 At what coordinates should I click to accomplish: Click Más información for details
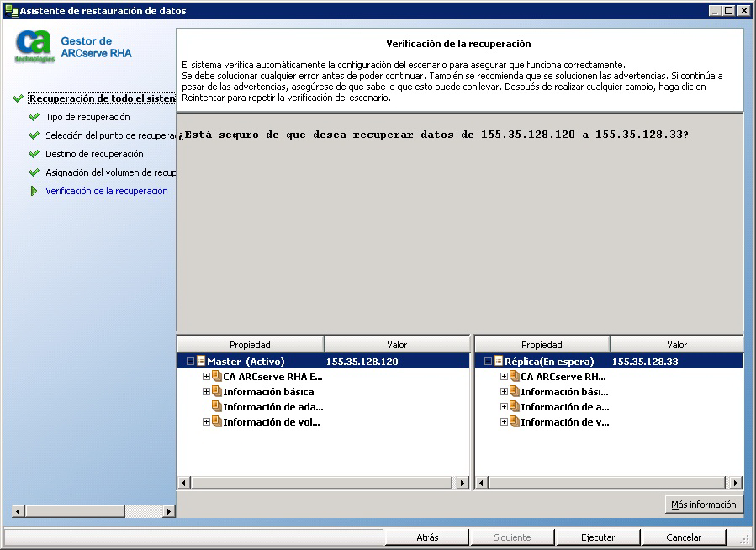(x=705, y=504)
